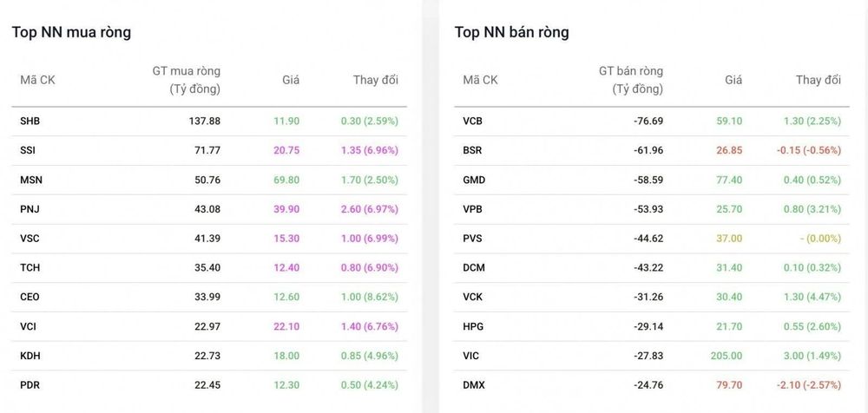
Task: Click Giá header in net-buy table
Action: [291, 80]
